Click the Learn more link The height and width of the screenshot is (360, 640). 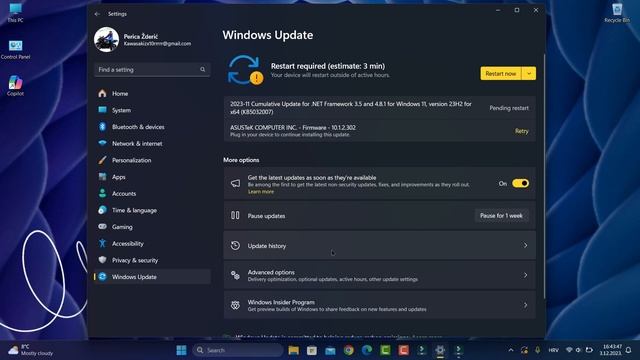point(261,192)
